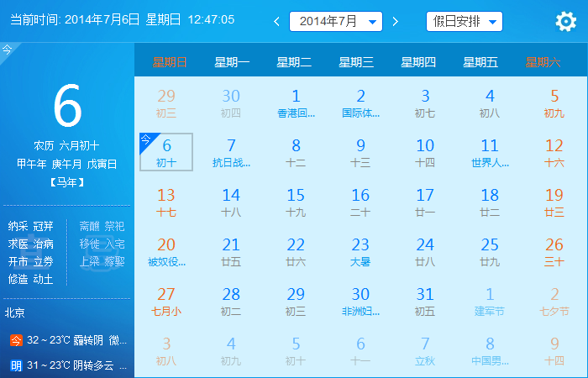Select July 23 marked 大暑
588x378 pixels.
(x=360, y=252)
